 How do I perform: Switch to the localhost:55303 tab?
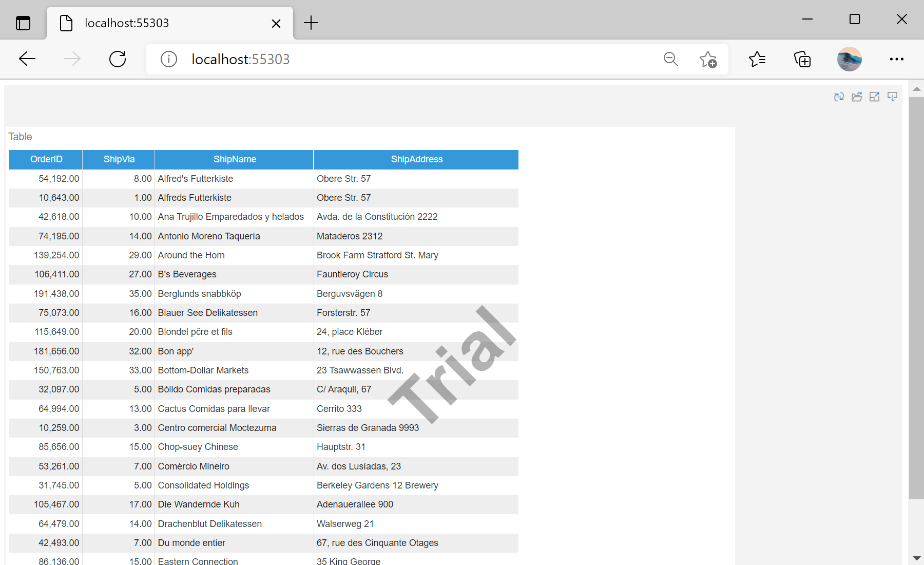coord(154,23)
